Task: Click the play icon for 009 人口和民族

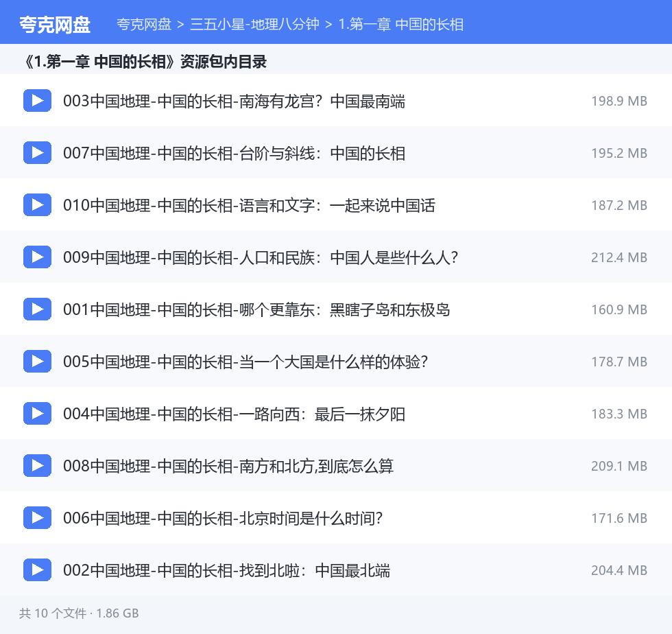Action: (37, 257)
